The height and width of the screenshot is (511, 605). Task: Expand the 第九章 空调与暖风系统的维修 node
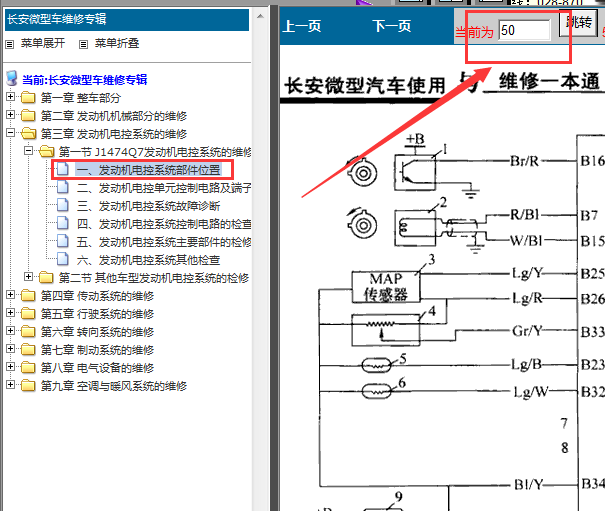point(10,384)
